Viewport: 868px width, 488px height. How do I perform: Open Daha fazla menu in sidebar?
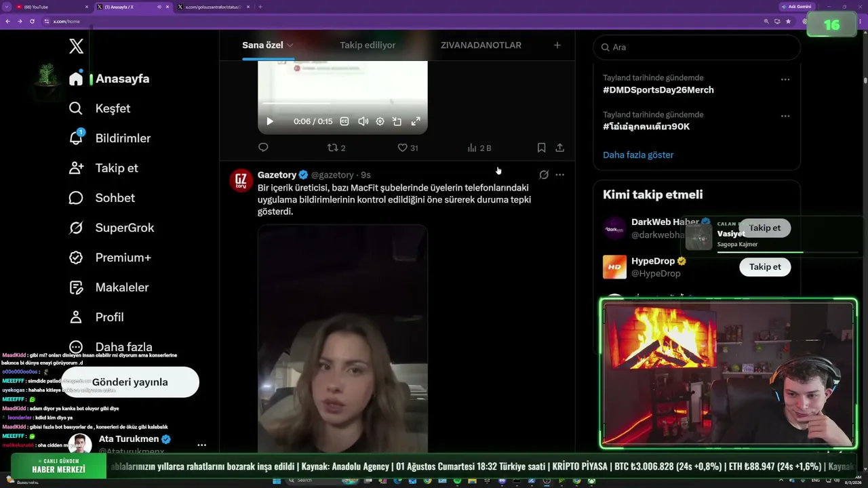point(110,347)
